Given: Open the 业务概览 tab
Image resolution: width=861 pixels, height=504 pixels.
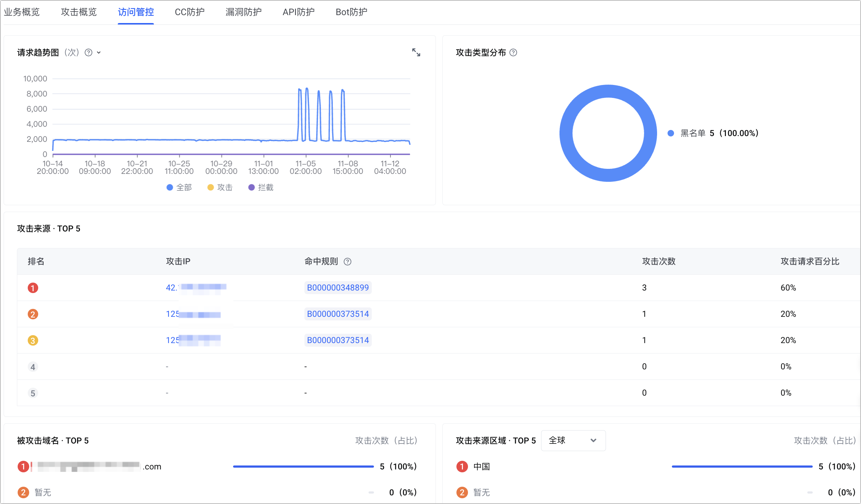Looking at the screenshot, I should pos(22,12).
